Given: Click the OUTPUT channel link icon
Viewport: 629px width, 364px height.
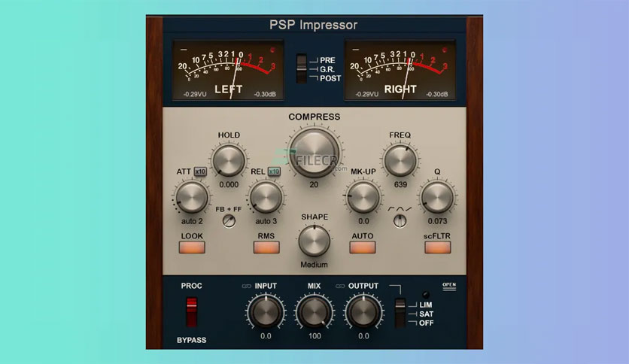Looking at the screenshot, I should (x=340, y=287).
